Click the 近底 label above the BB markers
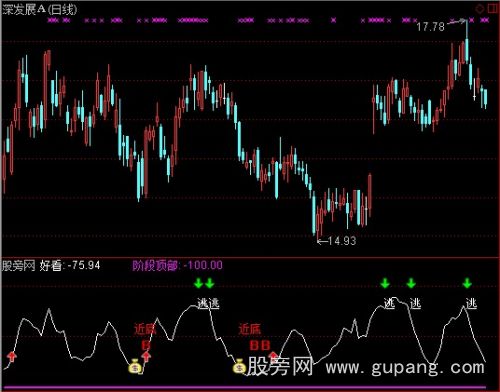The width and height of the screenshot is (500, 392). pyautogui.click(x=250, y=329)
